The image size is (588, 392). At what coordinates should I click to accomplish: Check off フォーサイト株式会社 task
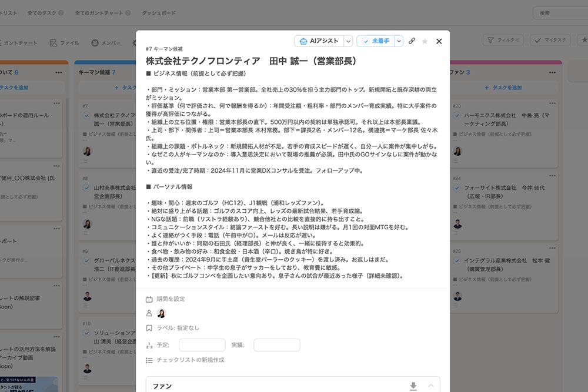457,187
